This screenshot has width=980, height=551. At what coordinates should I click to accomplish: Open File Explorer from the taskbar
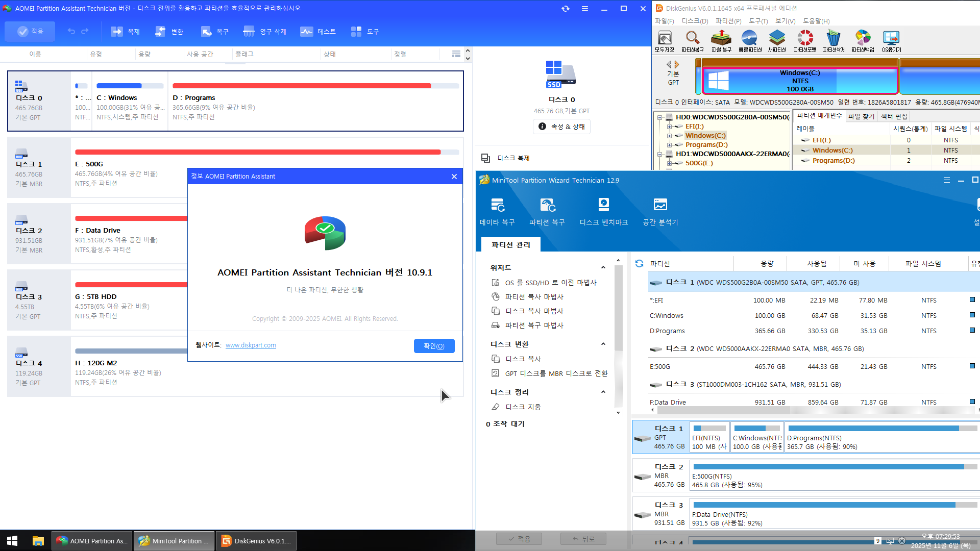click(x=38, y=541)
